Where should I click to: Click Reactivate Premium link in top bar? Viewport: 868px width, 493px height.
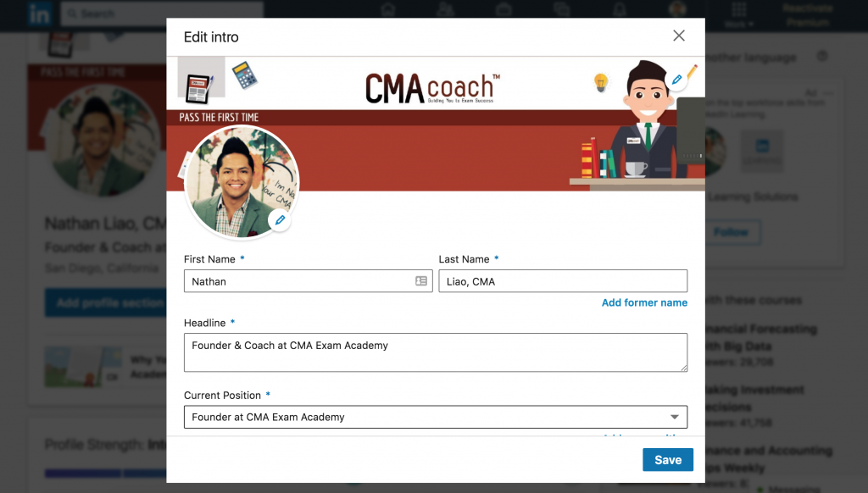click(x=807, y=15)
